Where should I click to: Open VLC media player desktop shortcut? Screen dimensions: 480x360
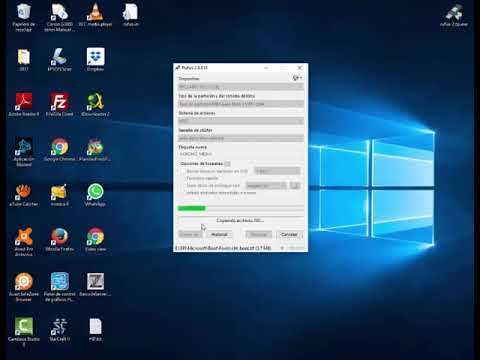(95, 15)
